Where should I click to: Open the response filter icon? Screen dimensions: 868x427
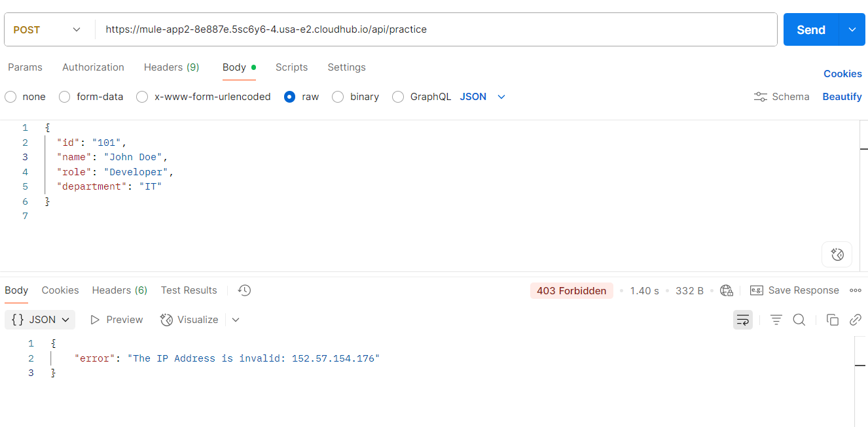(776, 320)
